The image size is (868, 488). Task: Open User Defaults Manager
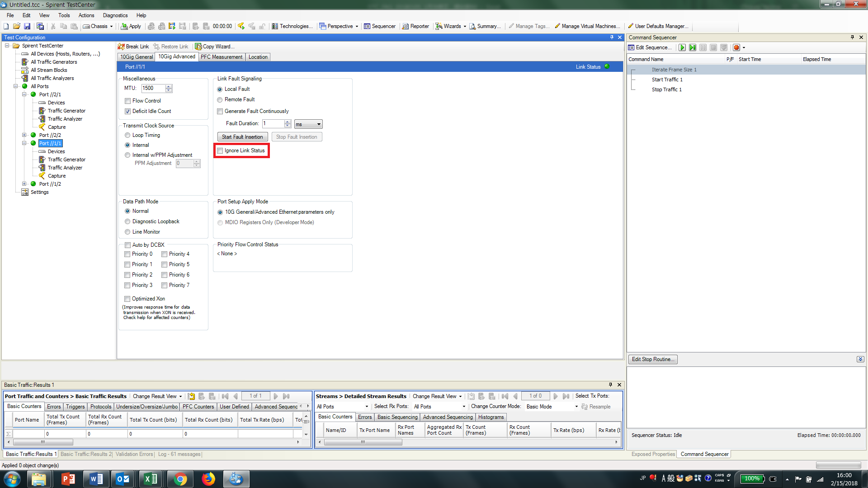click(x=658, y=26)
